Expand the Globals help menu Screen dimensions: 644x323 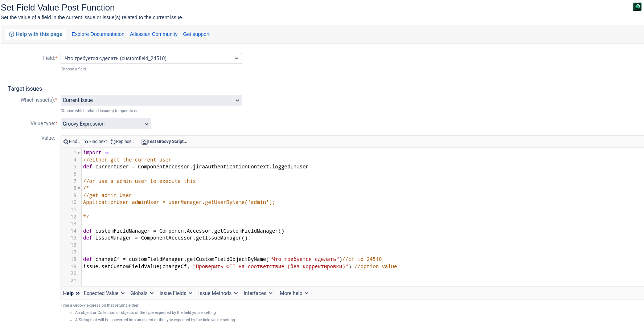pos(142,293)
